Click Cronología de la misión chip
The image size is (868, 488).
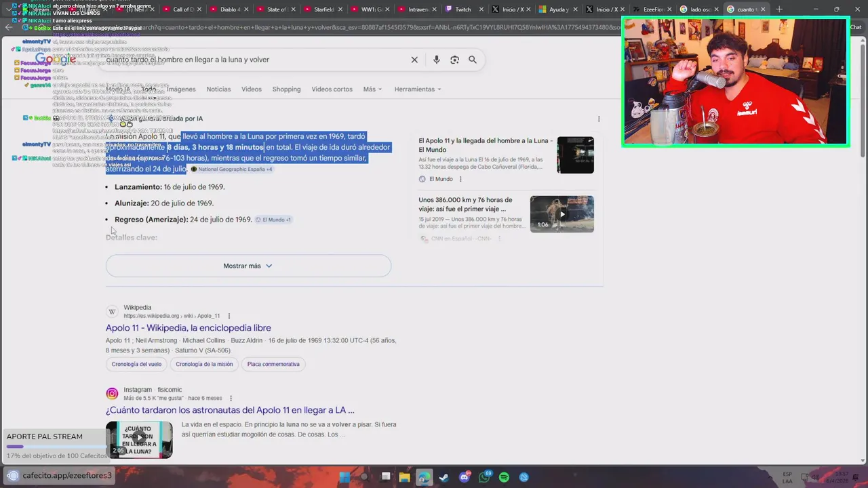click(x=204, y=364)
